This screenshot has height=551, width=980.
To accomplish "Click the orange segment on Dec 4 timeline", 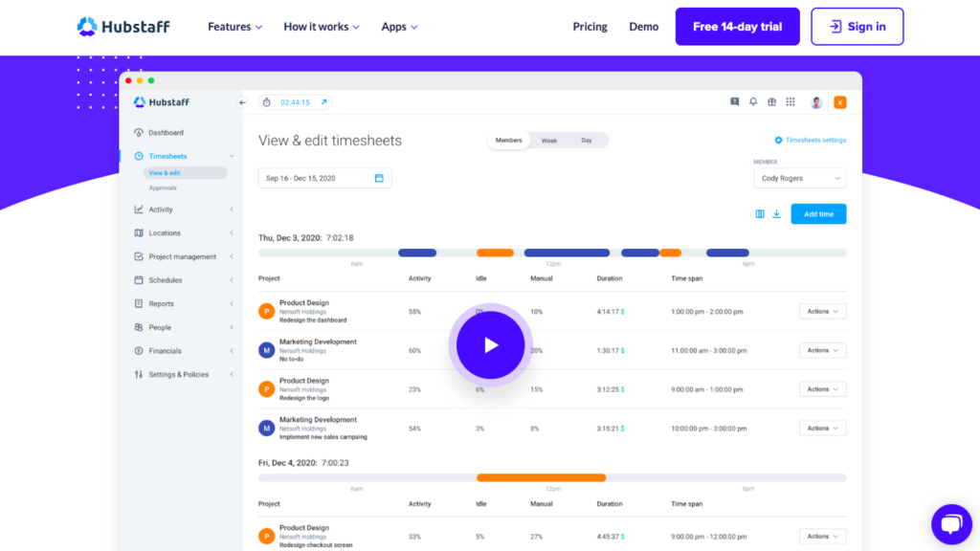I will tap(542, 478).
